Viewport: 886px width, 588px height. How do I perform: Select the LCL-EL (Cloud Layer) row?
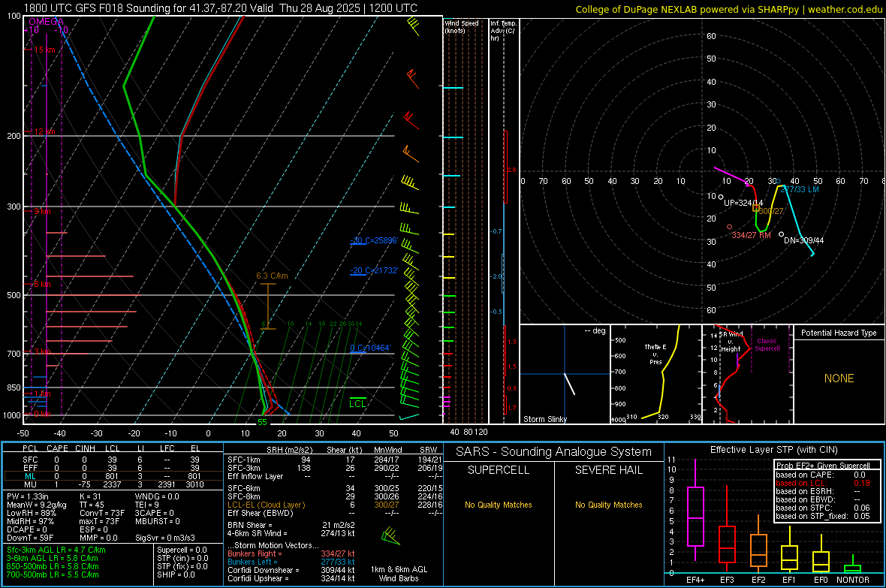click(335, 505)
